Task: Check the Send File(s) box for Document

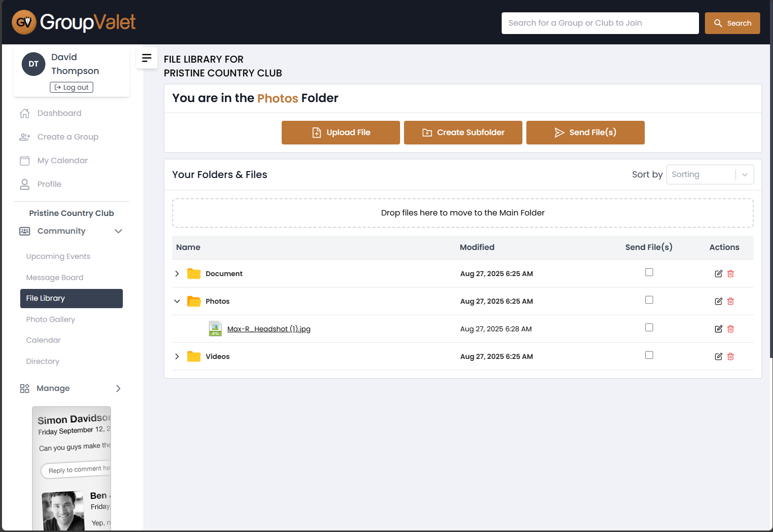Action: tap(649, 272)
